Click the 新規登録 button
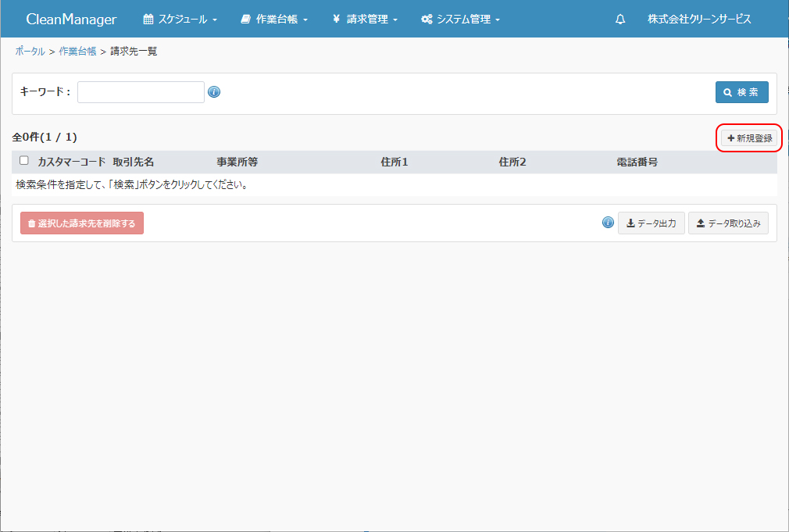Screen dimensions: 789x532 [x=749, y=138]
